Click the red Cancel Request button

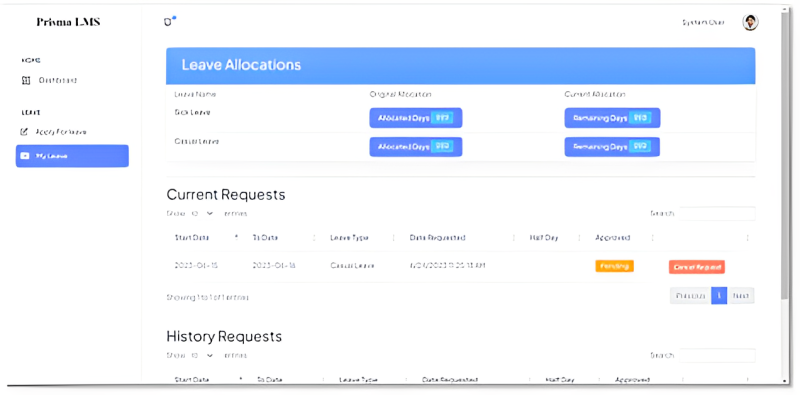click(x=696, y=267)
